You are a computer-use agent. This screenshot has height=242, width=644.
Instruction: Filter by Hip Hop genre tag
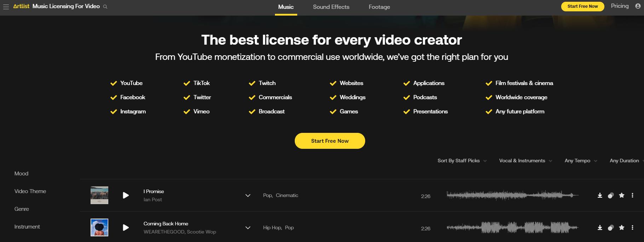272,227
